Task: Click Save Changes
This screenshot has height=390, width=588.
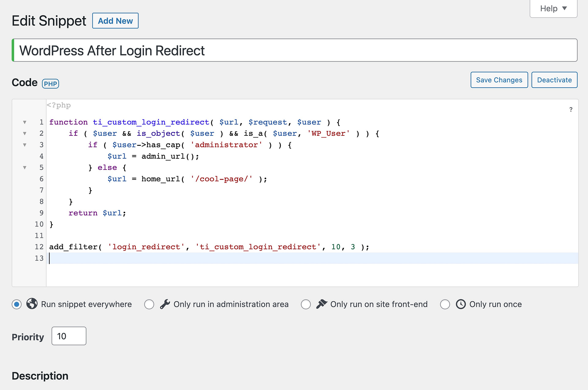Action: point(499,80)
